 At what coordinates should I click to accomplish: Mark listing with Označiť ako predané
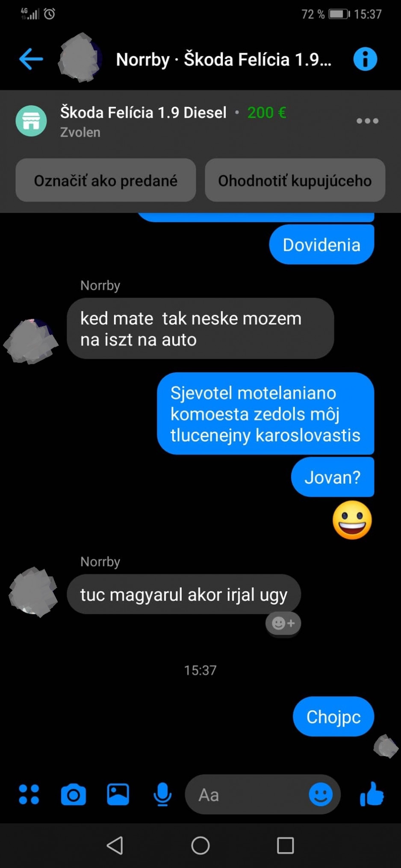106,180
